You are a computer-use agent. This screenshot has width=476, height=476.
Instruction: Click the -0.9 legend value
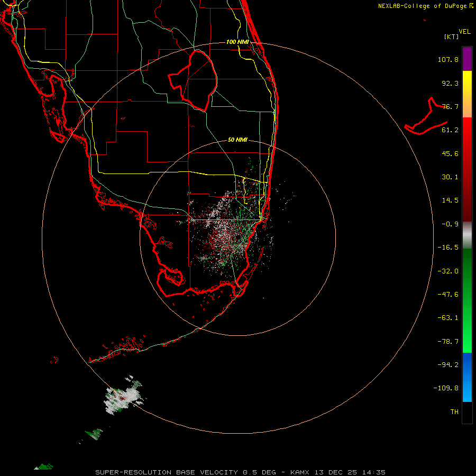pyautogui.click(x=450, y=224)
